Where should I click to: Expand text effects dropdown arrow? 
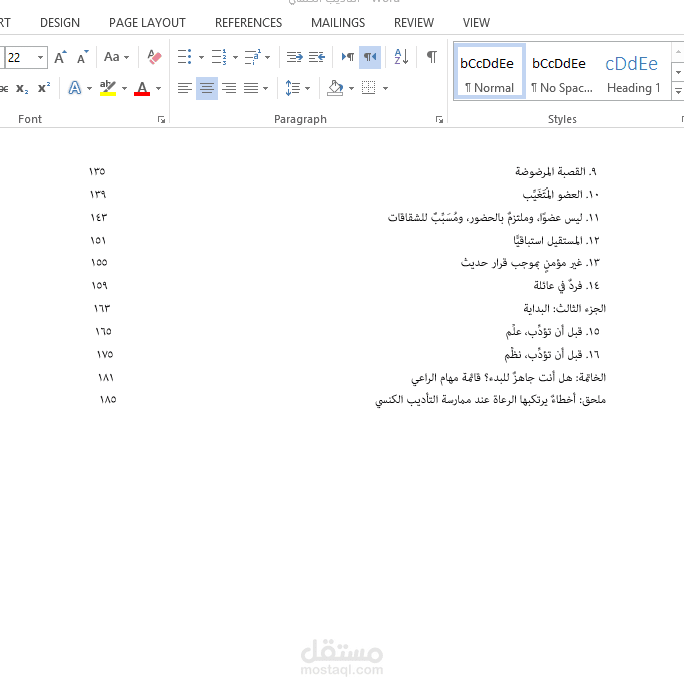89,88
